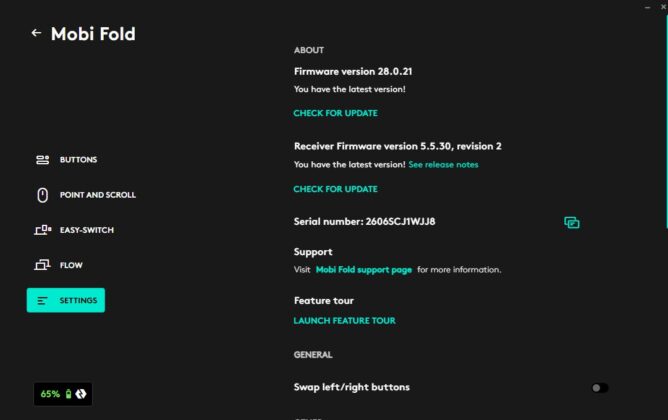This screenshot has width=668, height=420.
Task: Launch feature tour
Action: 344,321
